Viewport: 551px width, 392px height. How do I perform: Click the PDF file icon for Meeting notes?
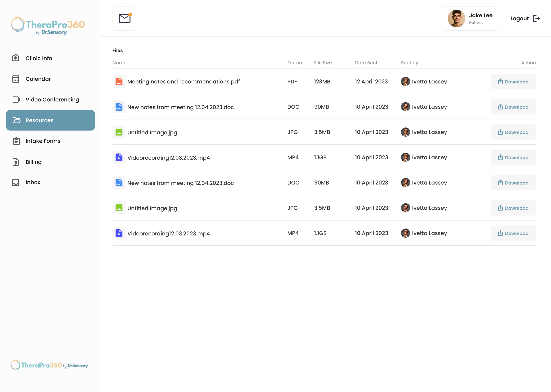pos(119,82)
